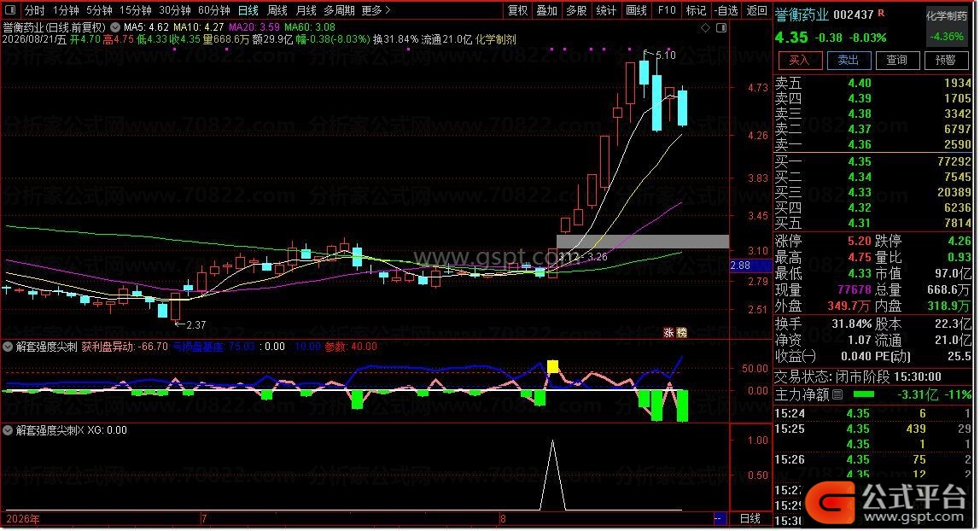Select the 15分钟 period tab
The width and height of the screenshot is (980, 531).
(136, 10)
